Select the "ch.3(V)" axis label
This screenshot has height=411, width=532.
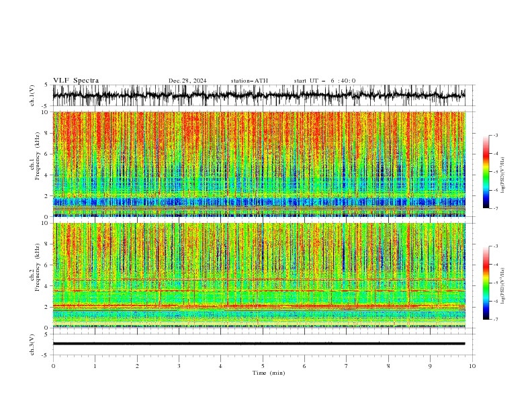coord(32,345)
